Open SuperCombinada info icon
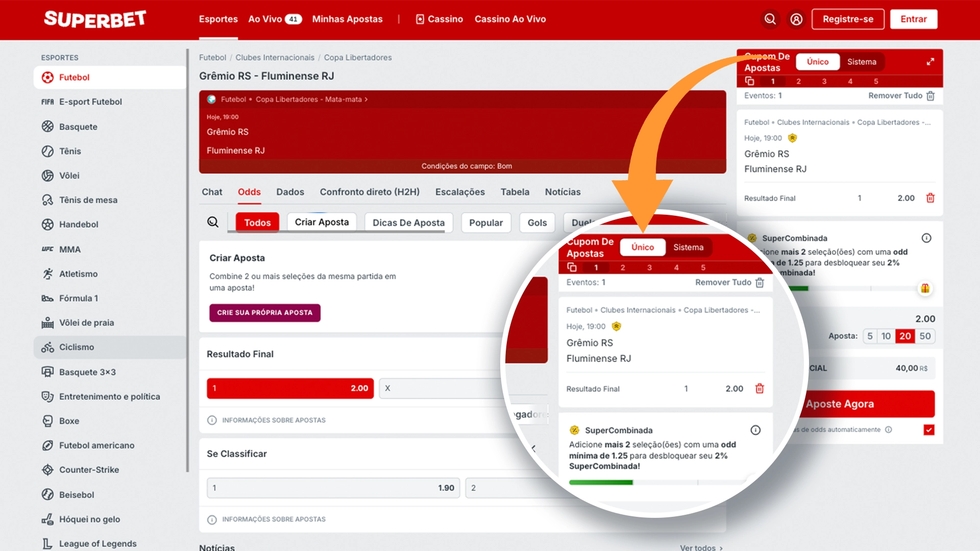This screenshot has height=551, width=980. [x=926, y=238]
